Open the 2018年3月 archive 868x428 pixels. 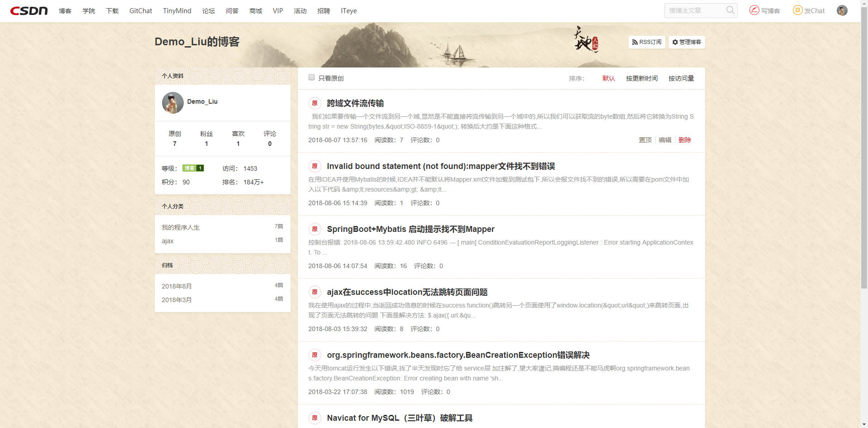click(176, 300)
